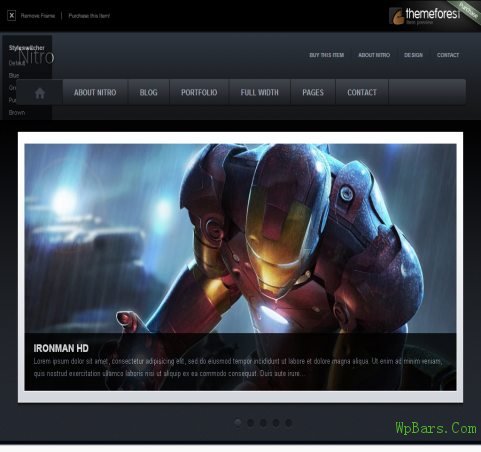Click the Nitro site logo

pos(37,57)
